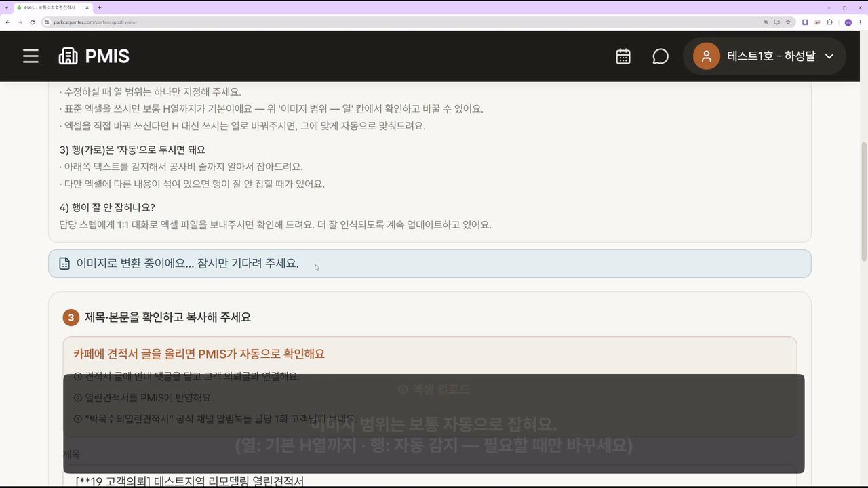This screenshot has height=488, width=868.
Task: Open the tab search dropdown arrow
Action: point(6,7)
